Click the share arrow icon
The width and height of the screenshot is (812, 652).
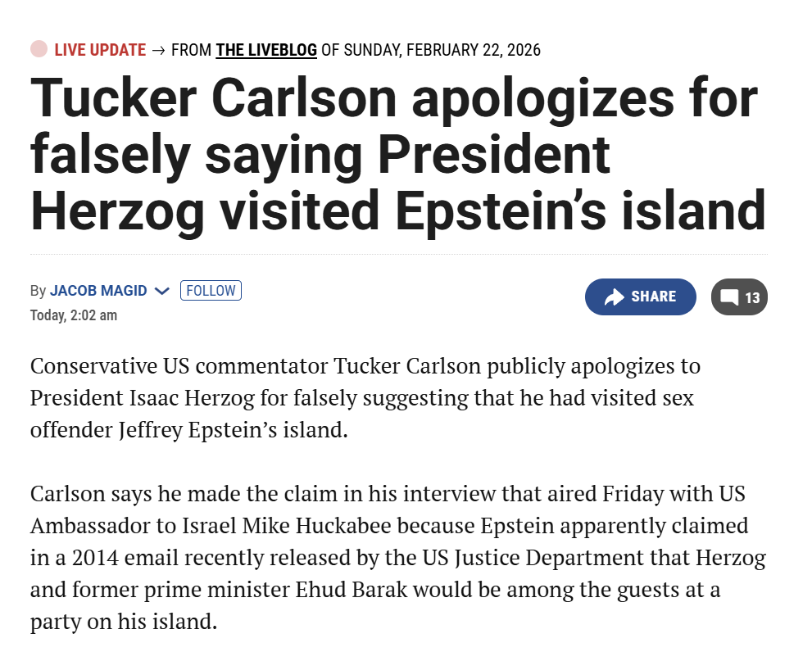615,297
